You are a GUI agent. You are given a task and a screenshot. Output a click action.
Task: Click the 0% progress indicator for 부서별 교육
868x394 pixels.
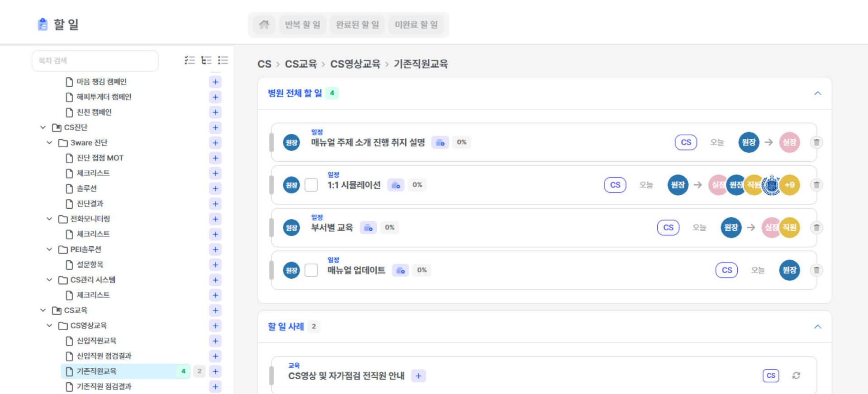tap(389, 228)
